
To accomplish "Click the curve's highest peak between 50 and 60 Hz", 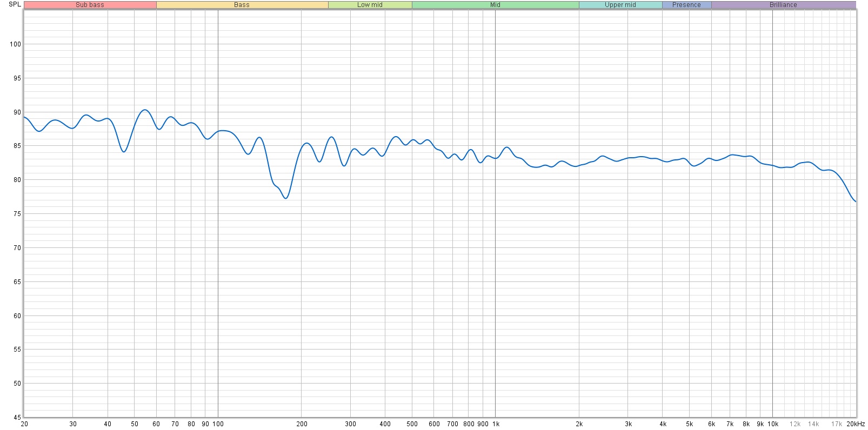I will click(x=144, y=110).
